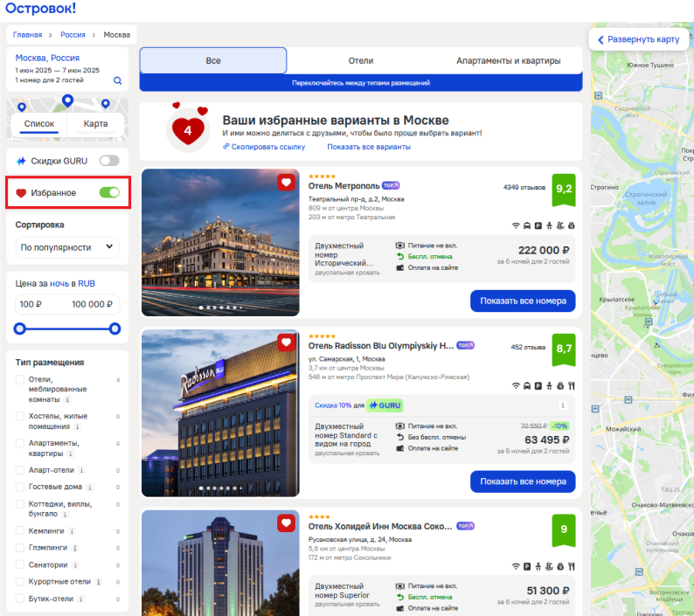This screenshot has height=616, width=694.
Task: Click restaurant fork icon for Radisson Blu
Action: 572,386
